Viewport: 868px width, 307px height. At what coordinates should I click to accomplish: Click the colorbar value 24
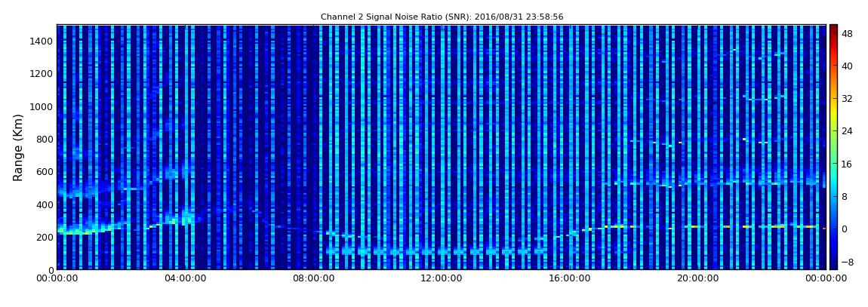tap(847, 131)
